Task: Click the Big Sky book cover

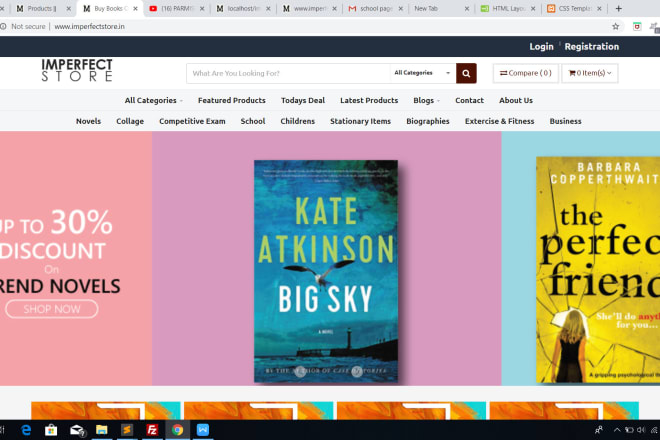Action: click(x=326, y=271)
